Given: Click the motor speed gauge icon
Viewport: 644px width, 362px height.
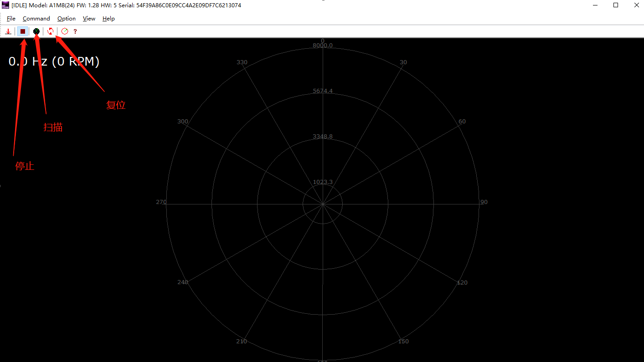Looking at the screenshot, I should [65, 31].
